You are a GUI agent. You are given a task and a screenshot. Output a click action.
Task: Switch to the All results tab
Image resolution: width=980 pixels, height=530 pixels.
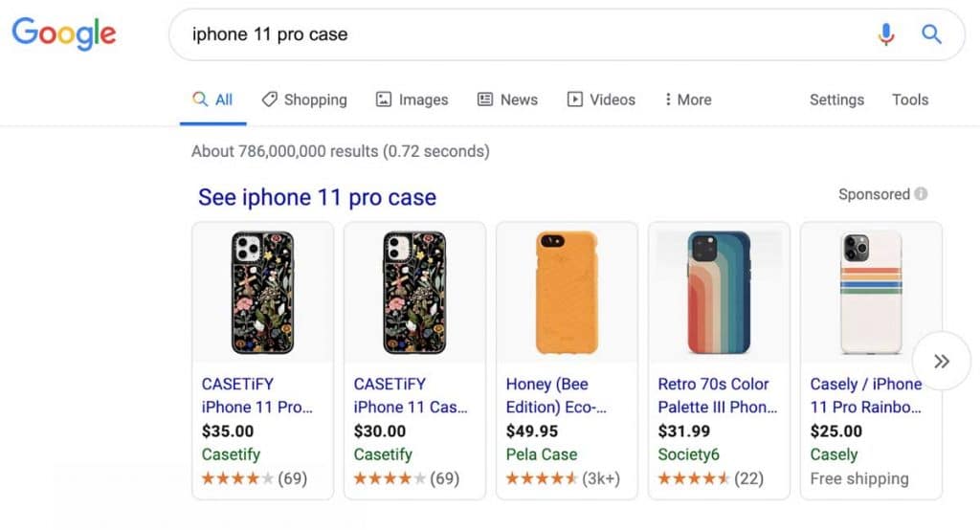(213, 99)
